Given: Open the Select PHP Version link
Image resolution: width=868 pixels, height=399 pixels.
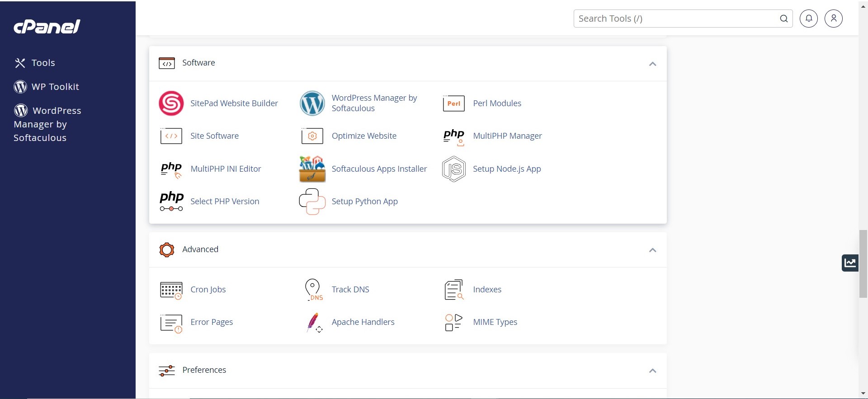Looking at the screenshot, I should (225, 202).
